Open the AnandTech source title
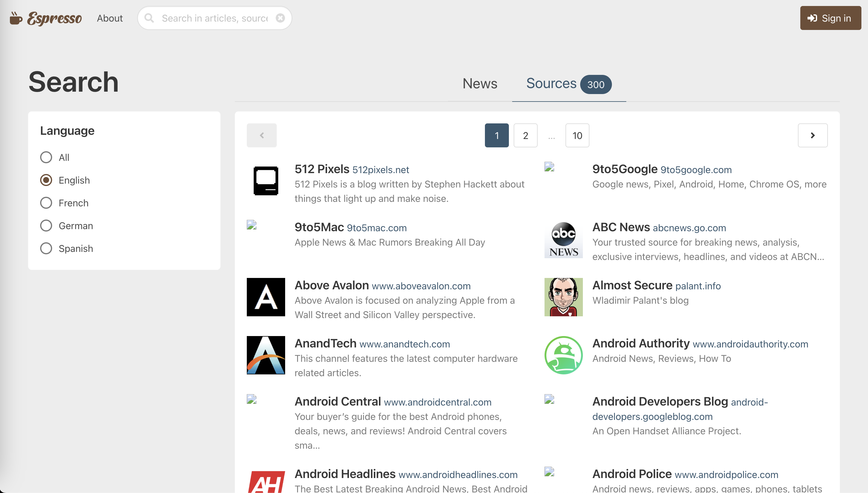Image resolution: width=868 pixels, height=493 pixels. point(325,343)
